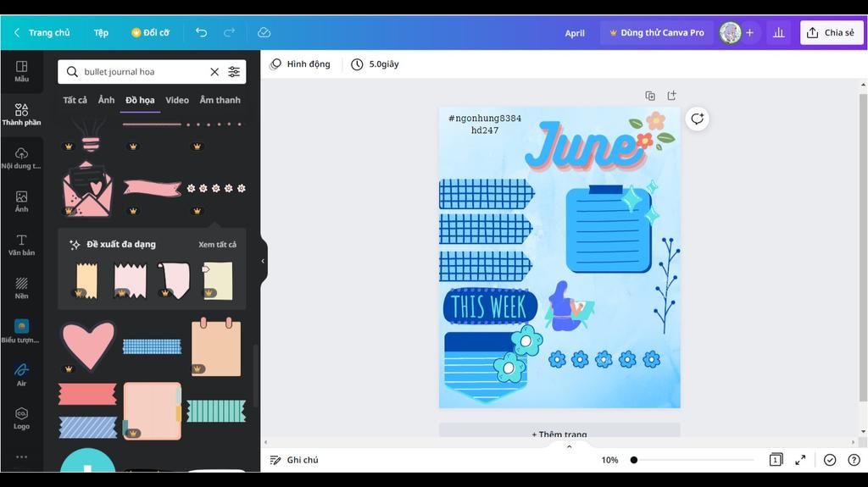The width and height of the screenshot is (868, 487).
Task: Open the page grid view
Action: pos(776,460)
